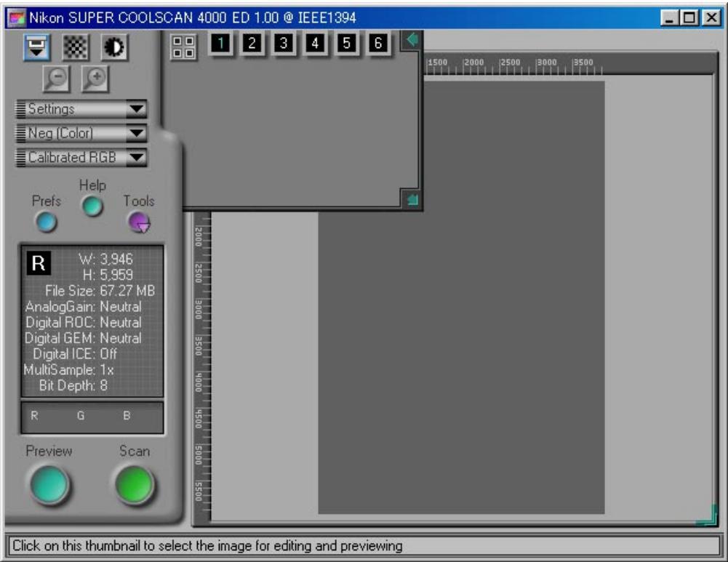The height and width of the screenshot is (562, 728).
Task: Click the vertical ruler at 4000
Action: 199,382
